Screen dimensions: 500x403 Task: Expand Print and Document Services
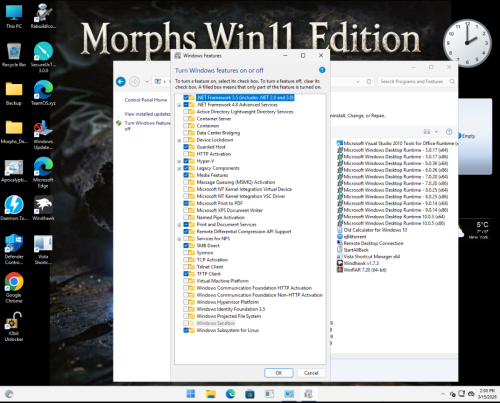click(x=179, y=225)
